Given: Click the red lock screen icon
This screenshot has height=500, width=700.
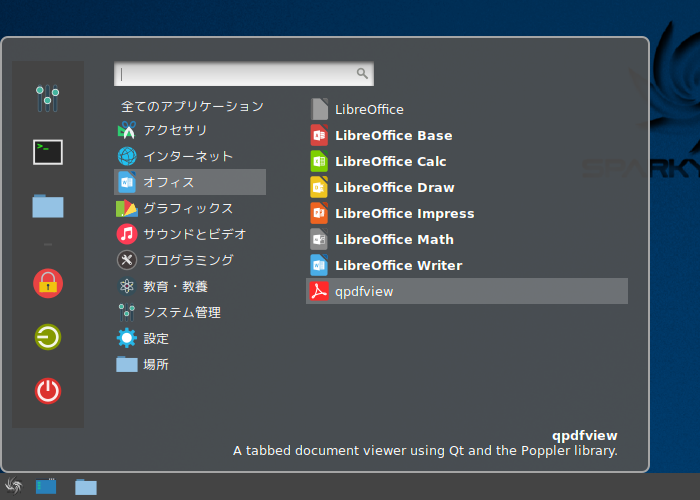Looking at the screenshot, I should click(48, 283).
